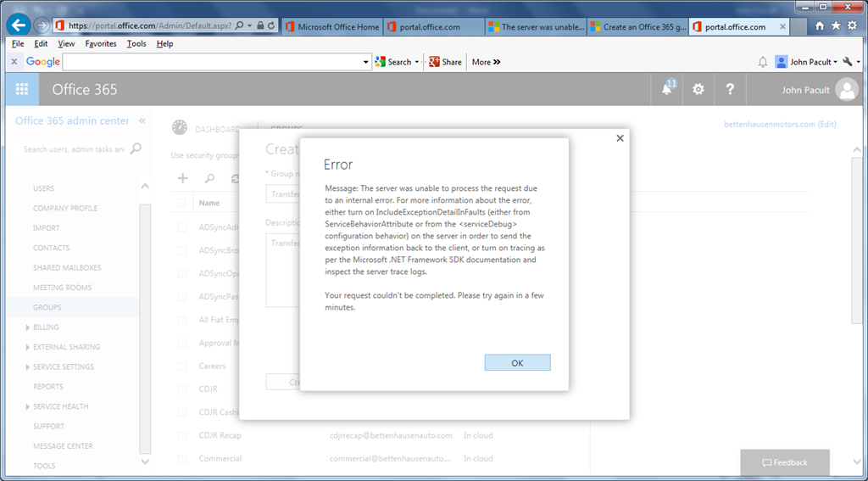Click the navigation pane scroll down arrow
The width and height of the screenshot is (868, 481).
coord(145,461)
